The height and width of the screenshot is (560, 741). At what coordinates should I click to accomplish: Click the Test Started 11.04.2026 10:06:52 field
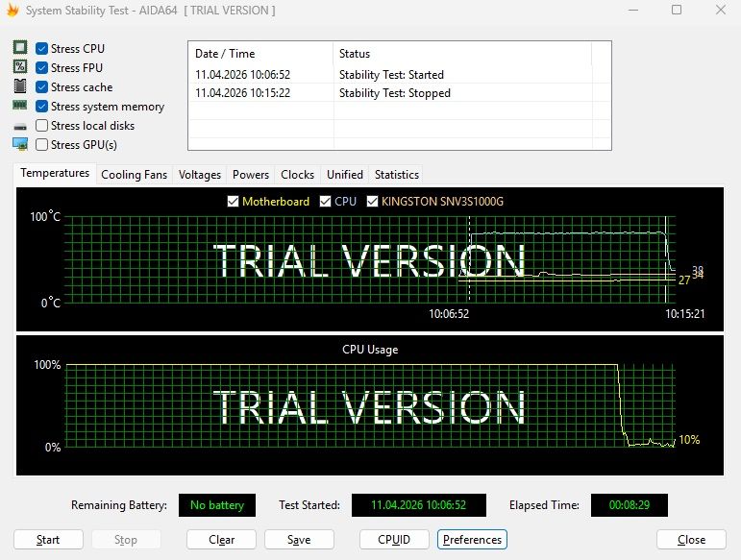(x=419, y=505)
